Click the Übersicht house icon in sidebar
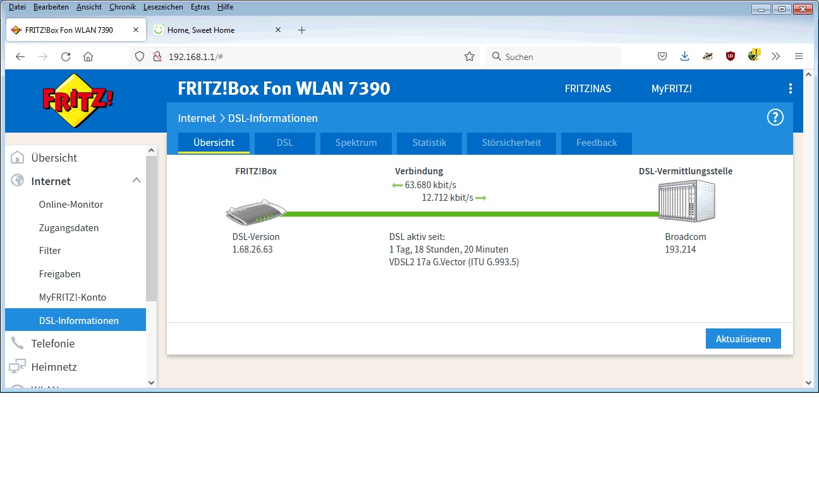 point(18,158)
